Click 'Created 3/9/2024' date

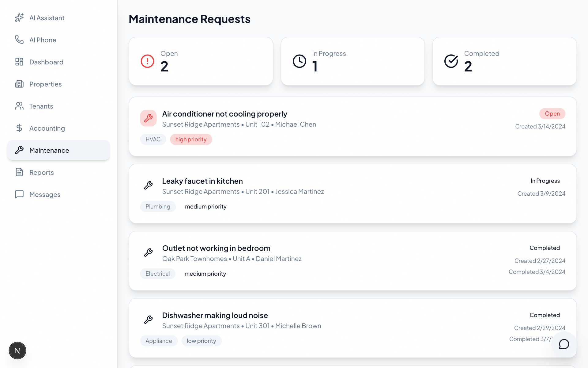coord(541,194)
